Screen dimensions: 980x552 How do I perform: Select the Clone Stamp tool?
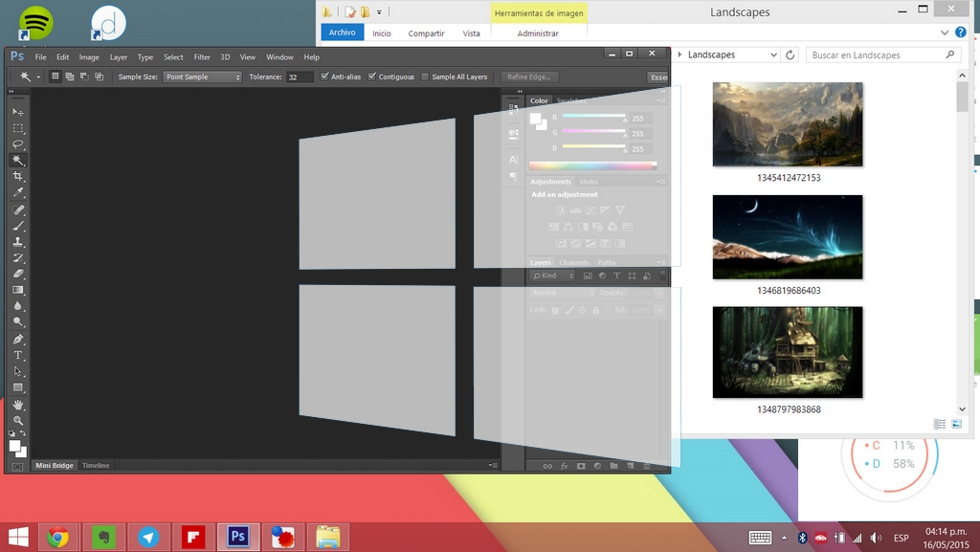[x=18, y=242]
